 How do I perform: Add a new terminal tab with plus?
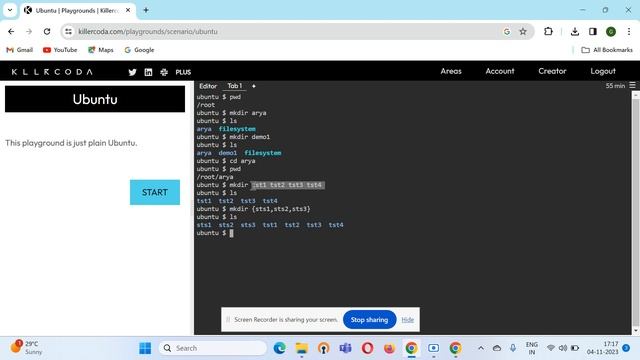tap(253, 86)
